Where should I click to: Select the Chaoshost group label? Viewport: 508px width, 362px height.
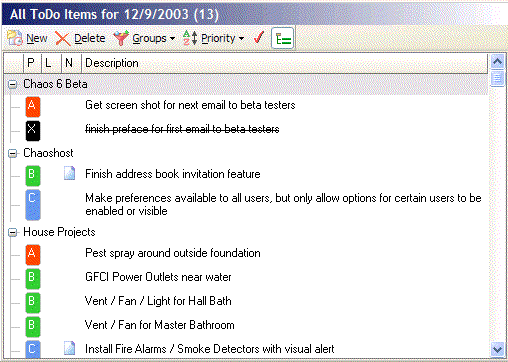point(48,153)
